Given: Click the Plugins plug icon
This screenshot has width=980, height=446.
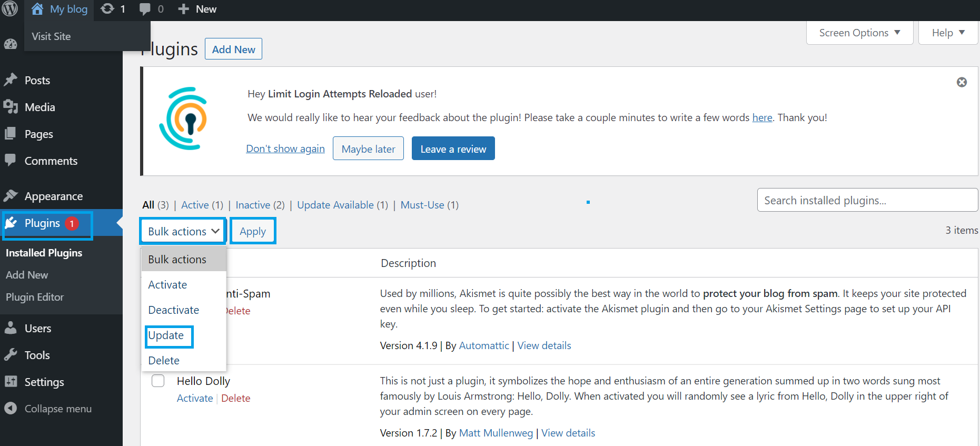Looking at the screenshot, I should point(11,223).
